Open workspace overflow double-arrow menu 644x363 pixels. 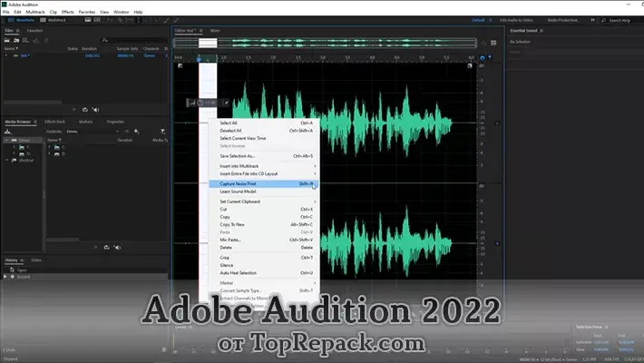click(x=592, y=20)
